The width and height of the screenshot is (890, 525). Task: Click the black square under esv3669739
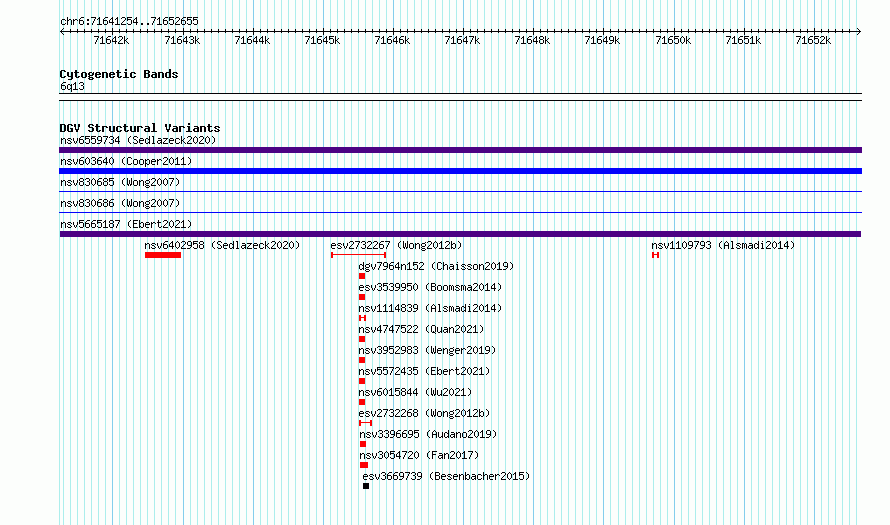[x=366, y=486]
